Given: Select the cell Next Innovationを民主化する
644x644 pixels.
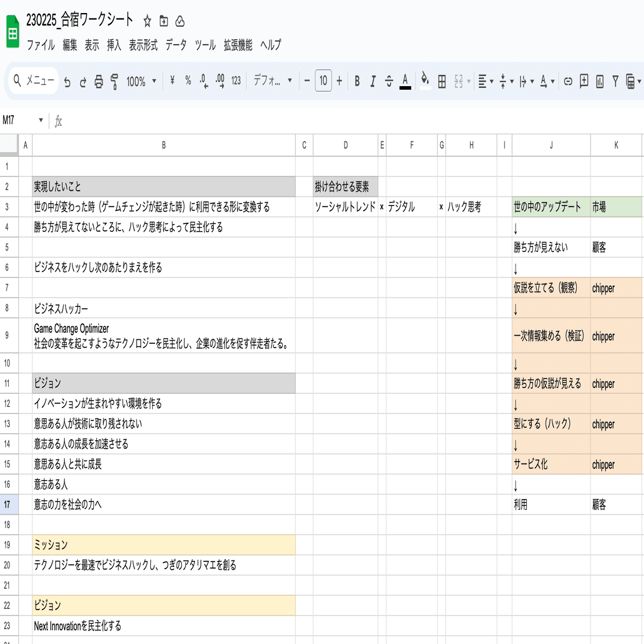Looking at the screenshot, I should (x=164, y=626).
